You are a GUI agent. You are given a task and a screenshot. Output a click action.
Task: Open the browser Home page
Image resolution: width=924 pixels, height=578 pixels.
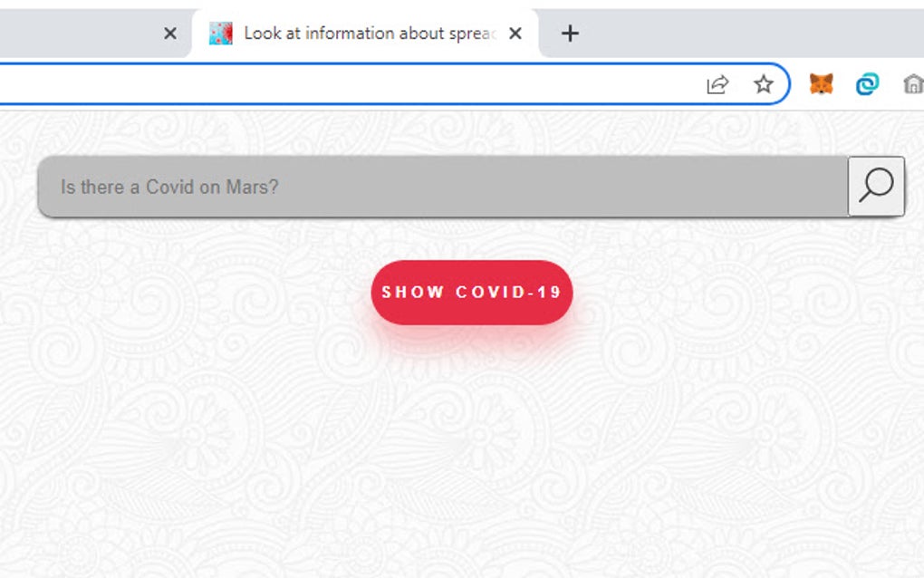(x=913, y=83)
